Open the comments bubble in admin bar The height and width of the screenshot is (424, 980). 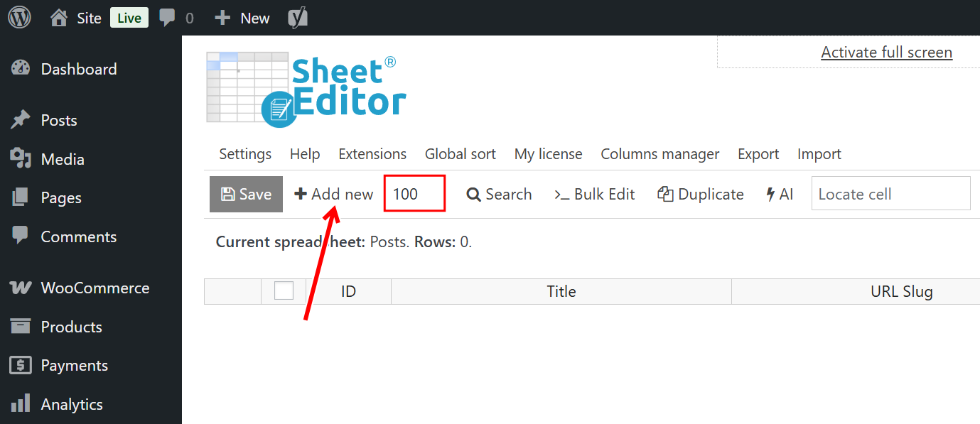tap(168, 18)
